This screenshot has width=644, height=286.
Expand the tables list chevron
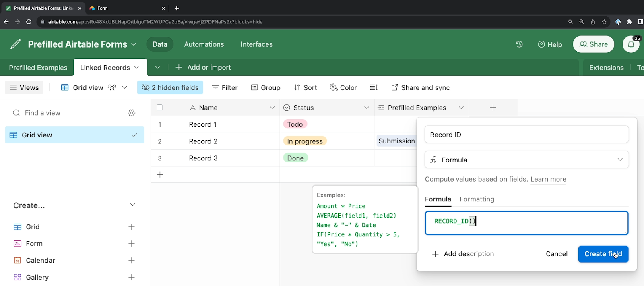click(157, 67)
